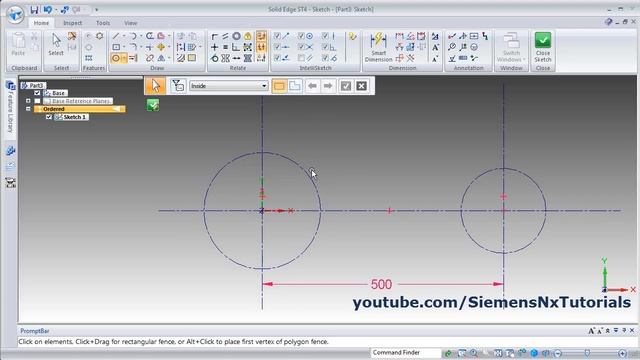Select the Rectangle draw tool
The height and width of the screenshot is (360, 640).
tap(116, 47)
